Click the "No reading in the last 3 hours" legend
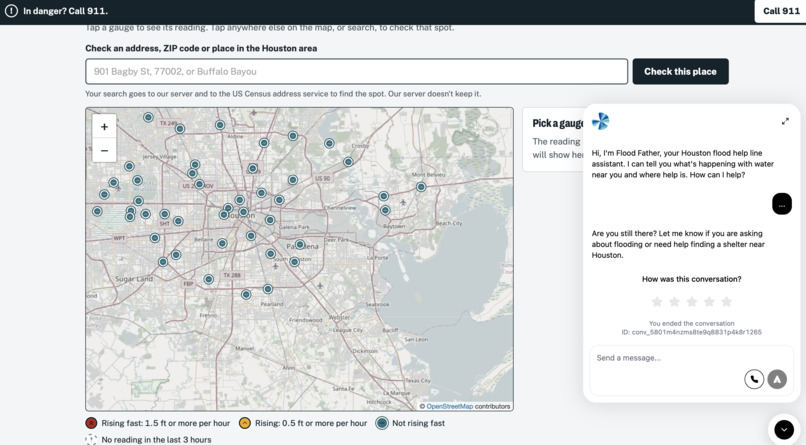Viewport: 806px width, 445px height. pos(149,439)
